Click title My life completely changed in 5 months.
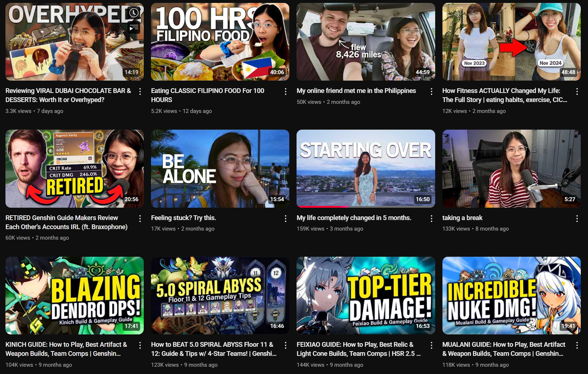This screenshot has height=374, width=588. click(354, 218)
